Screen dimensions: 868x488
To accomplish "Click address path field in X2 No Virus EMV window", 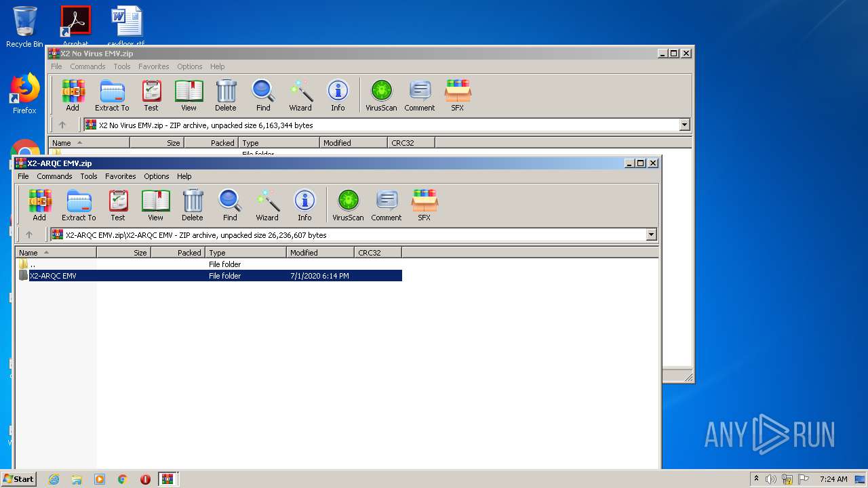I will 381,125.
